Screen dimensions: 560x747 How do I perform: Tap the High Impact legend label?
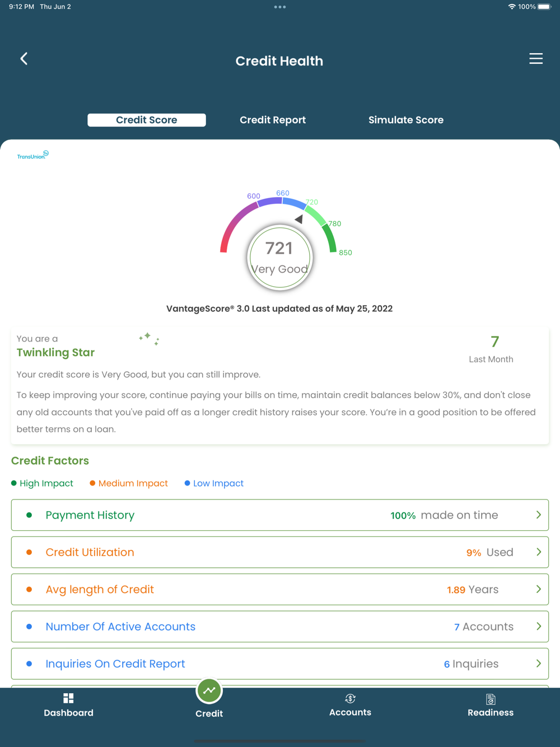46,483
